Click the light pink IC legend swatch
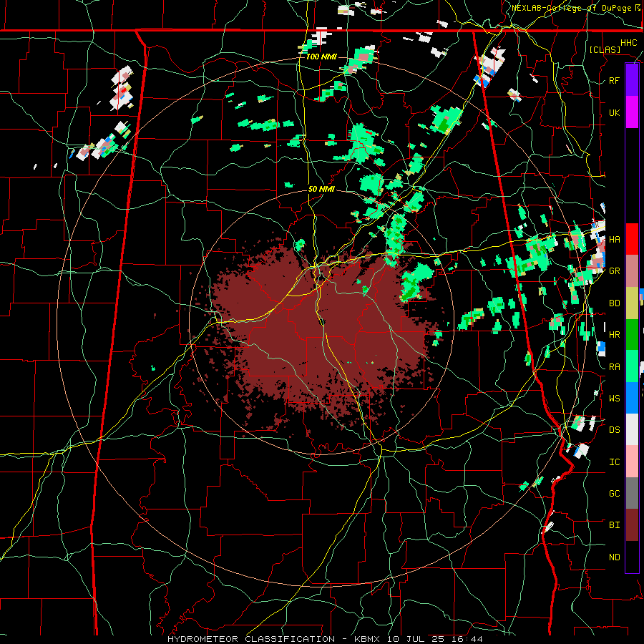 click(632, 462)
